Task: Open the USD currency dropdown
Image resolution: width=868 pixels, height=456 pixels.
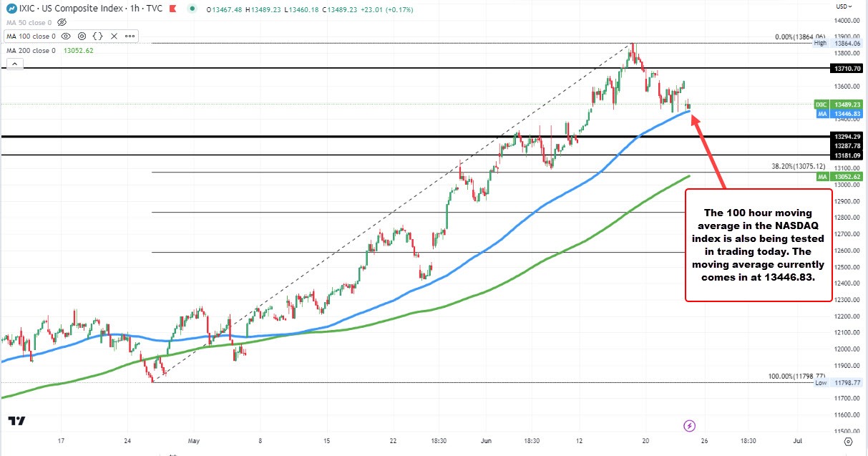Action: [844, 6]
